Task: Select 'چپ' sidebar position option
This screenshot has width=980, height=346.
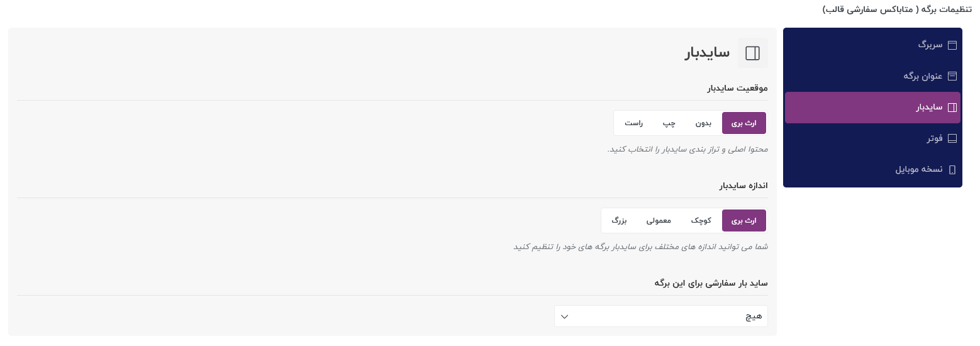Action: point(669,123)
